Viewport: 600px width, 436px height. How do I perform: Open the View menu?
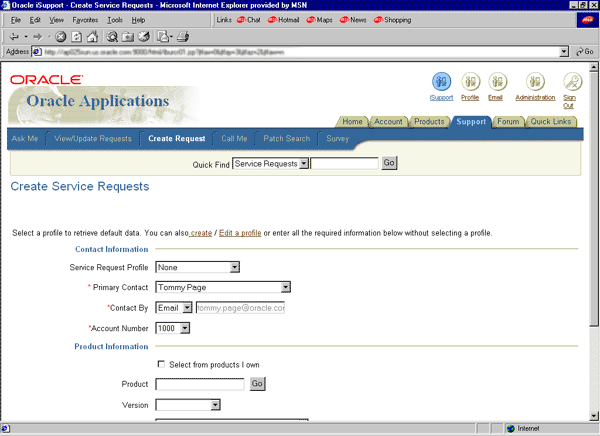pos(56,20)
